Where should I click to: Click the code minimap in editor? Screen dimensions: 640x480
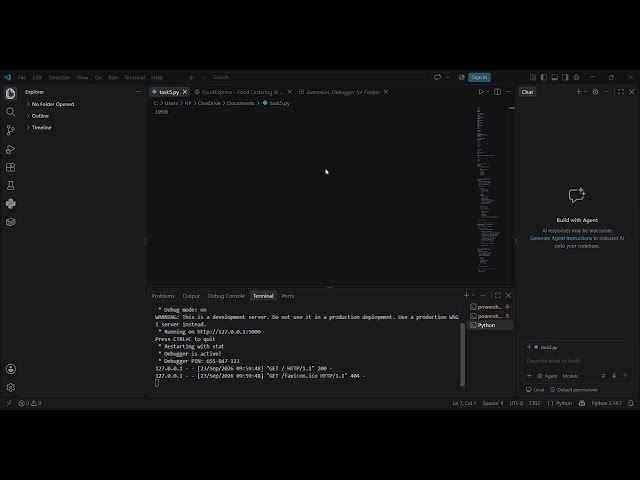tap(488, 190)
